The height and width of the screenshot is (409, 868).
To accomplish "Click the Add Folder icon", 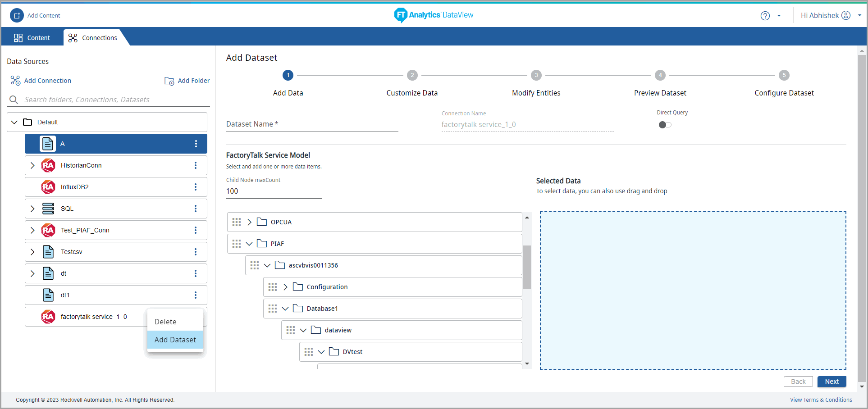I will coord(169,81).
